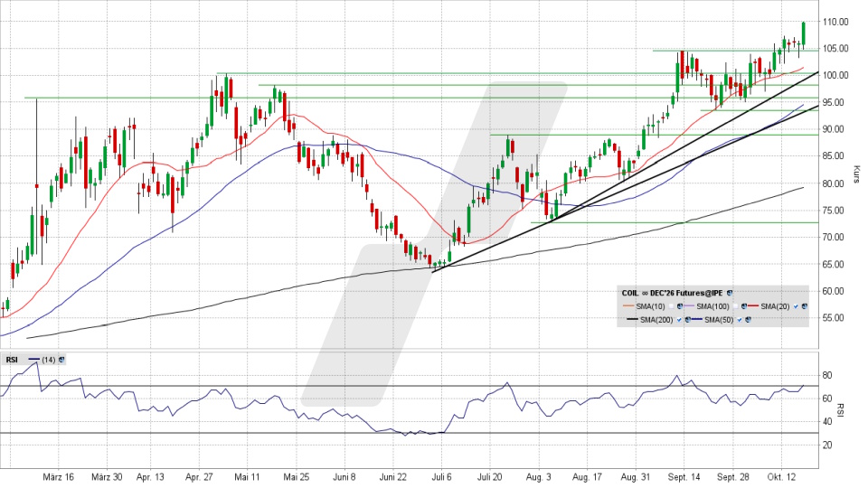The image size is (868, 488).
Task: Uncheck the SMA(200) checkbox
Action: pos(679,319)
